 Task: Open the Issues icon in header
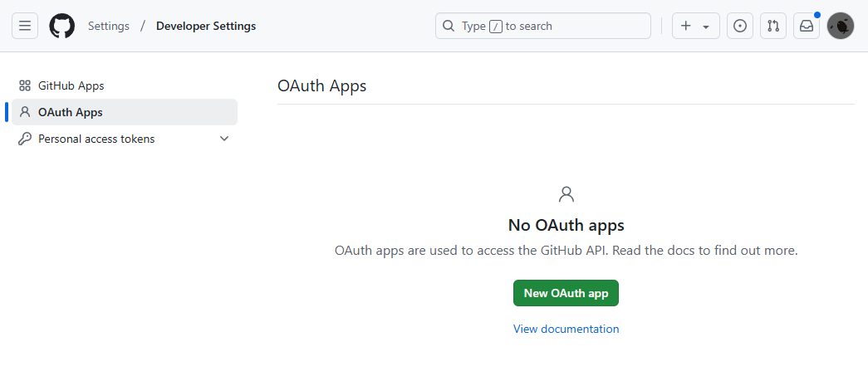tap(740, 26)
